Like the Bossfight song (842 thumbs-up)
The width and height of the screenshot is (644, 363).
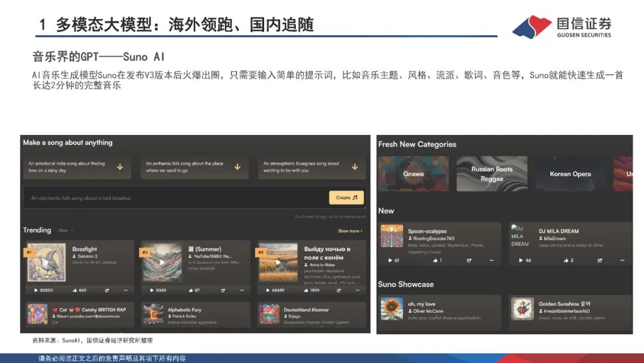click(x=75, y=290)
